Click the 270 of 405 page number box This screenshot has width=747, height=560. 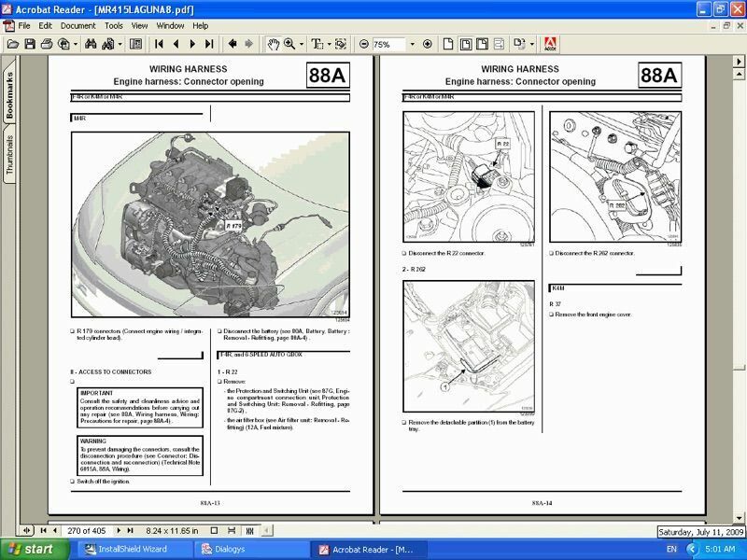(x=87, y=530)
